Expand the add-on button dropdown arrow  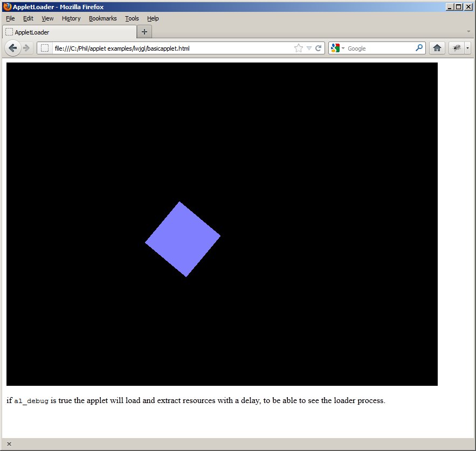467,48
